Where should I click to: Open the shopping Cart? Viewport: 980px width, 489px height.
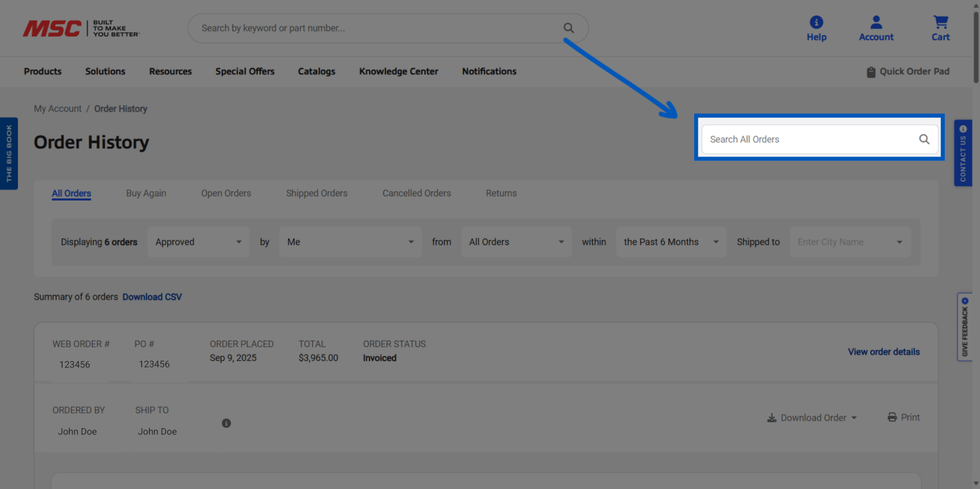(940, 28)
